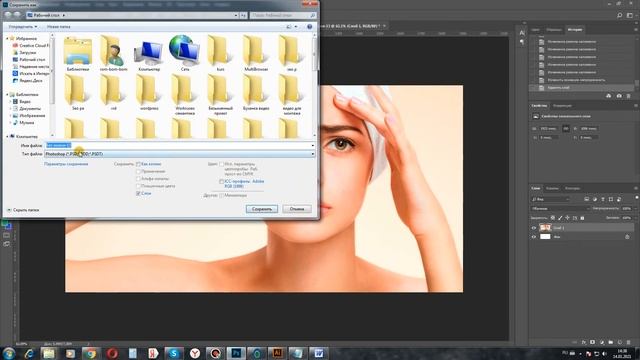Click the Сохранить button
The height and width of the screenshot is (360, 640).
click(x=262, y=209)
